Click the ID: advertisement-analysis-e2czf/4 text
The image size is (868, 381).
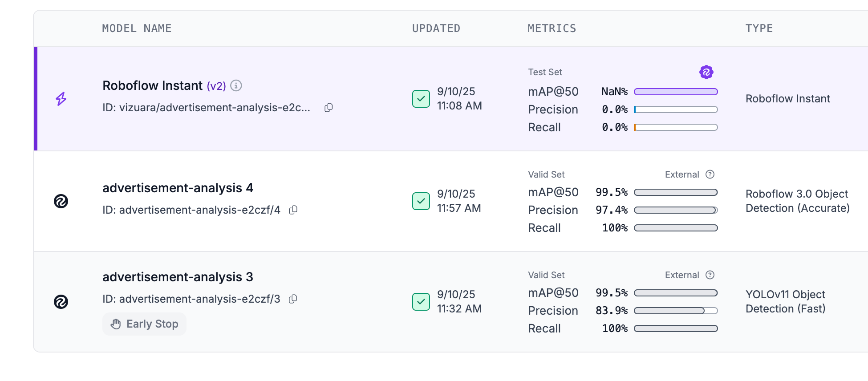click(191, 210)
